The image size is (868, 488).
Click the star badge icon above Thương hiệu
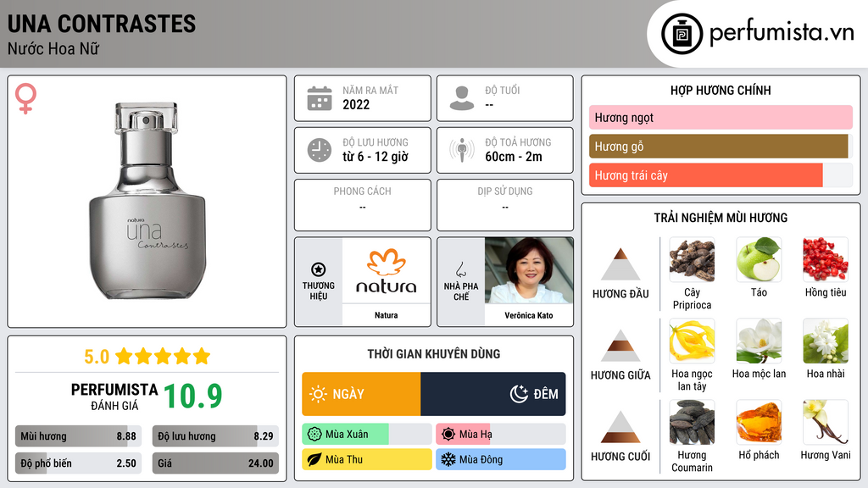(319, 269)
